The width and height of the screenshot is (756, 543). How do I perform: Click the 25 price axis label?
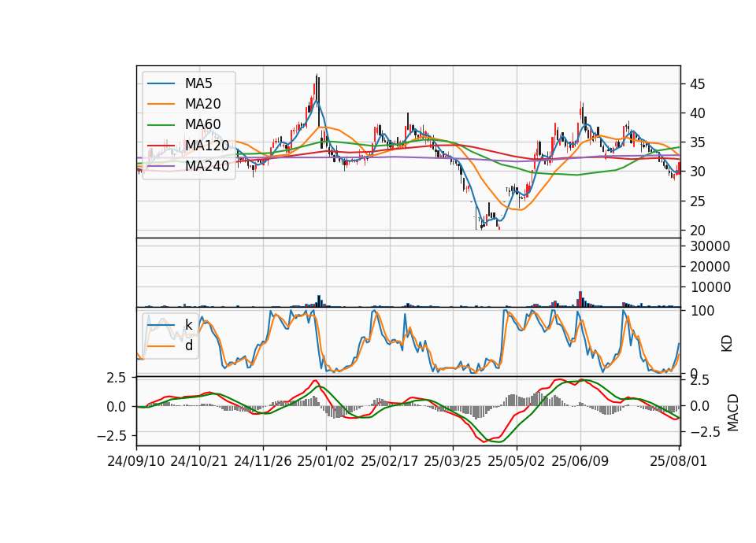(697, 201)
